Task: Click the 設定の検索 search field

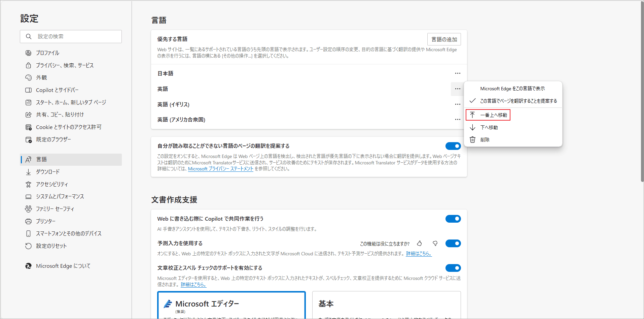Action: click(x=71, y=36)
